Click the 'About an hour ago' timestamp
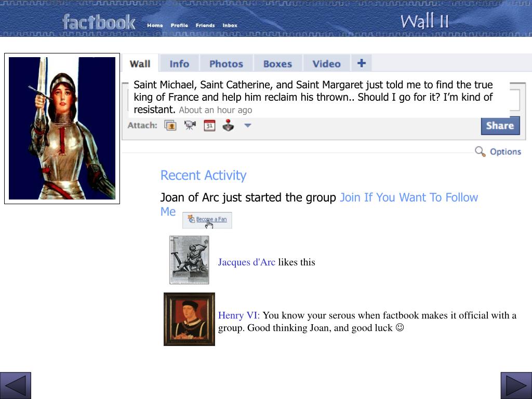The image size is (532, 399). [x=216, y=110]
